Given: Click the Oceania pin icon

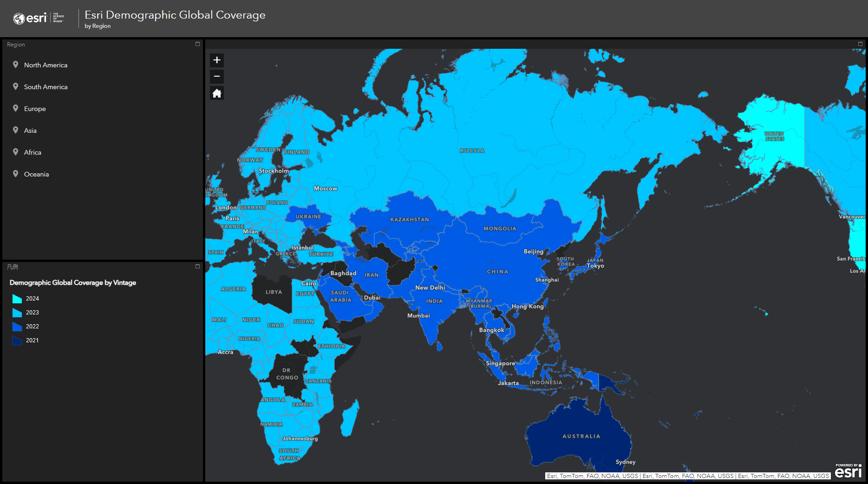Looking at the screenshot, I should 15,174.
